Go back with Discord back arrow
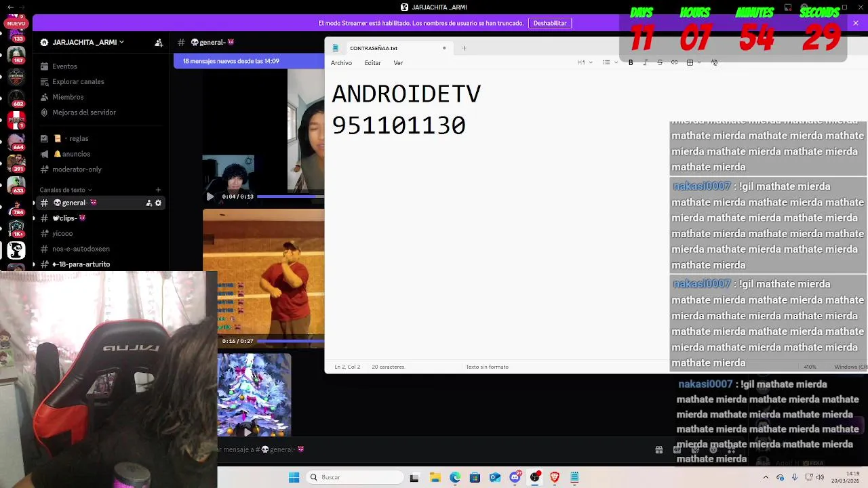 click(10, 7)
